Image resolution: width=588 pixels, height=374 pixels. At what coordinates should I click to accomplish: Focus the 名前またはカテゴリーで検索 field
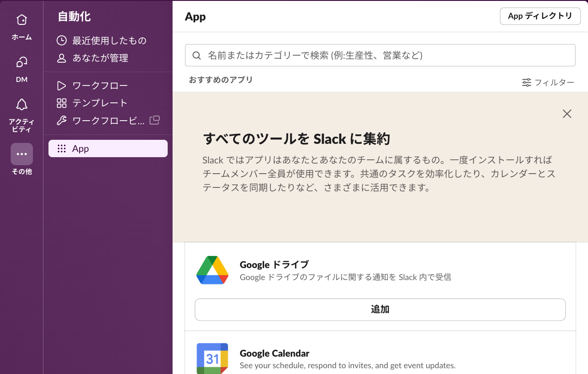tap(380, 55)
